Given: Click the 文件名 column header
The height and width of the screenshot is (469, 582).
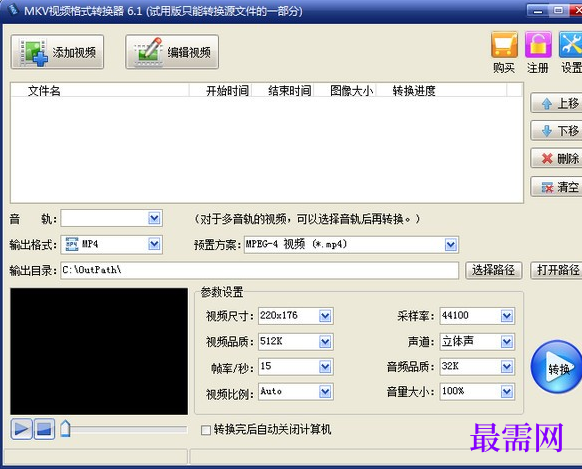Looking at the screenshot, I should click(x=100, y=90).
